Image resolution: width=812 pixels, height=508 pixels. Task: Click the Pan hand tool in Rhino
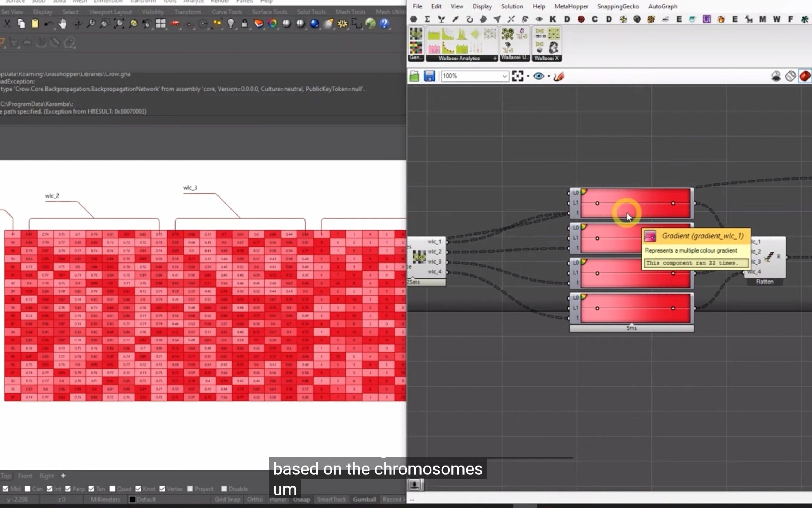coord(62,24)
